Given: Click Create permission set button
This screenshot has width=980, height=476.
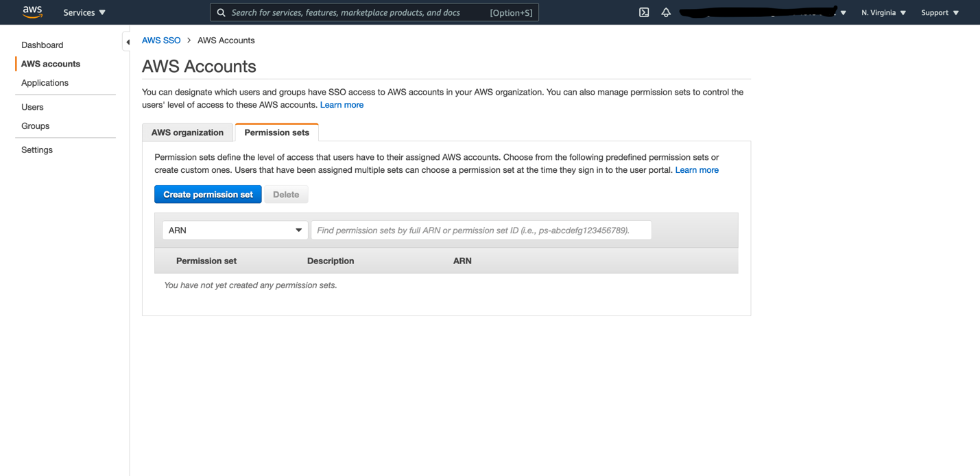Looking at the screenshot, I should tap(208, 195).
